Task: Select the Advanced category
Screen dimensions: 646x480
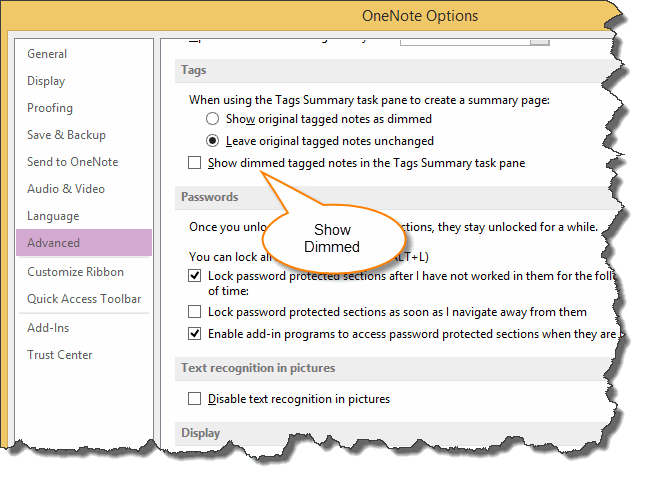Action: (x=84, y=243)
